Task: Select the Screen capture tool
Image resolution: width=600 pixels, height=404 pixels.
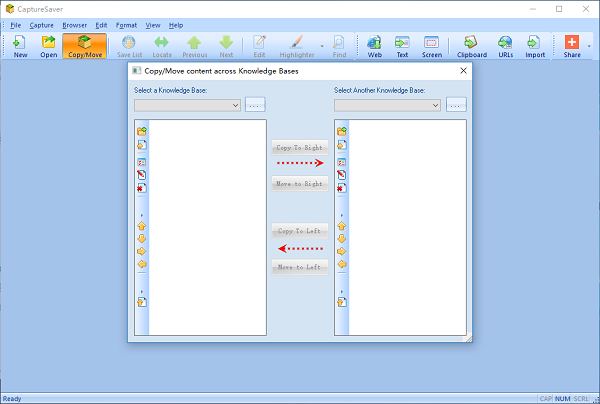Action: point(432,46)
